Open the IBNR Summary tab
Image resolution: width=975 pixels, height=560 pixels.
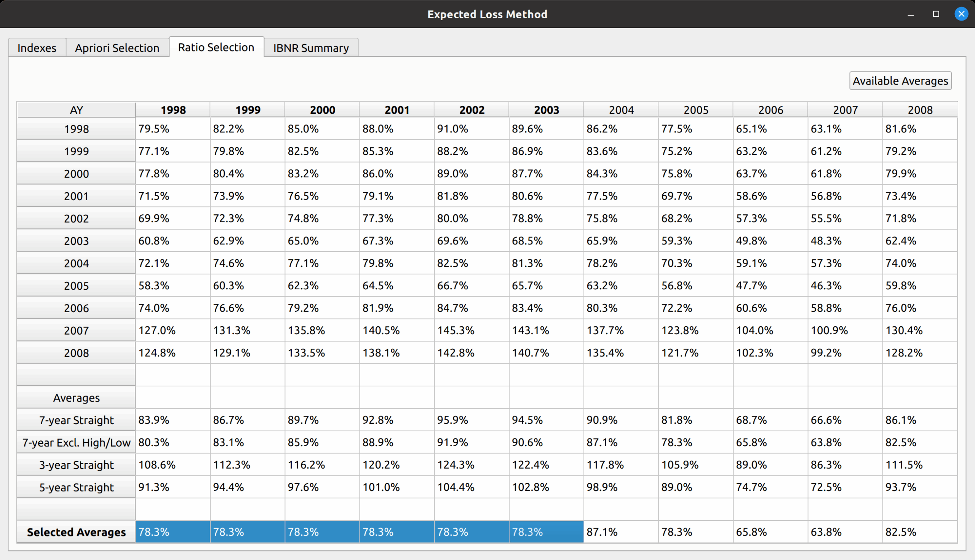(310, 48)
